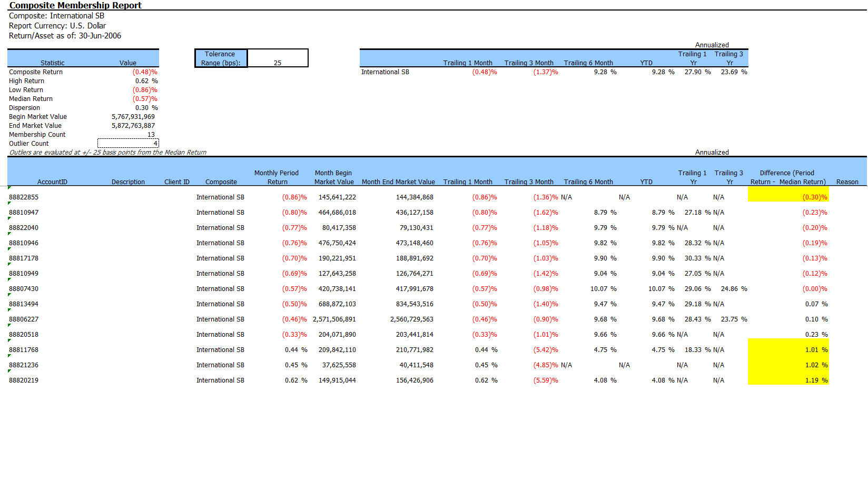The height and width of the screenshot is (502, 868).
Task: Click the Composite Membership Report title
Action: coord(75,5)
